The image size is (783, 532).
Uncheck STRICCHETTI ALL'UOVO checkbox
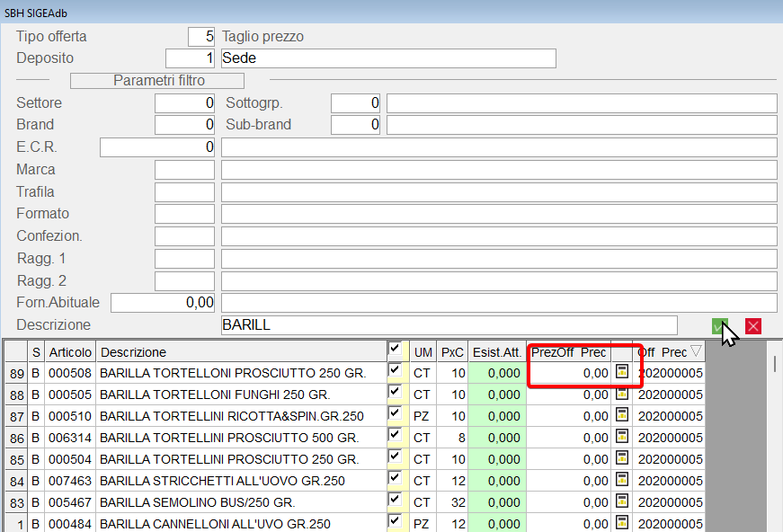395,477
